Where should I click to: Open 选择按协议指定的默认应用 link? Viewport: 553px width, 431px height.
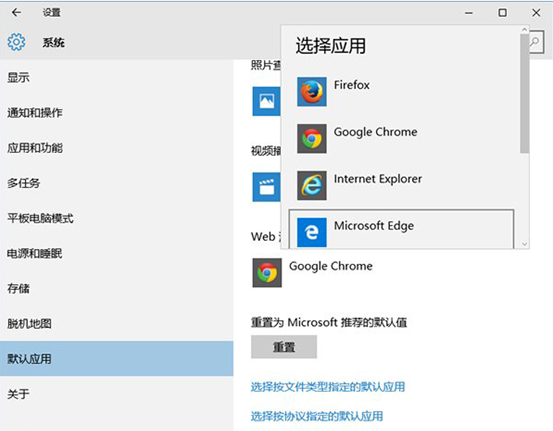[317, 416]
